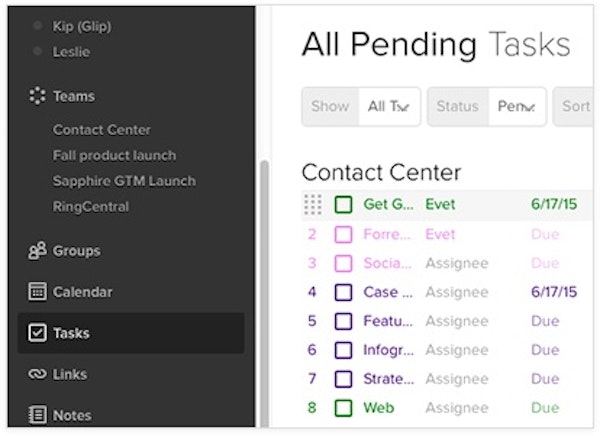This screenshot has width=600, height=436.
Task: Click the 6/17/15 due date of task 4
Action: tap(553, 293)
